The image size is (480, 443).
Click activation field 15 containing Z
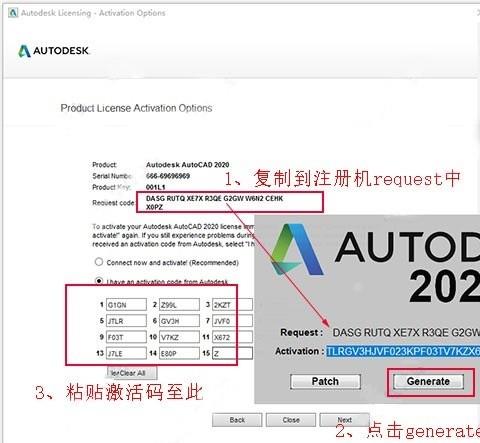(232, 353)
